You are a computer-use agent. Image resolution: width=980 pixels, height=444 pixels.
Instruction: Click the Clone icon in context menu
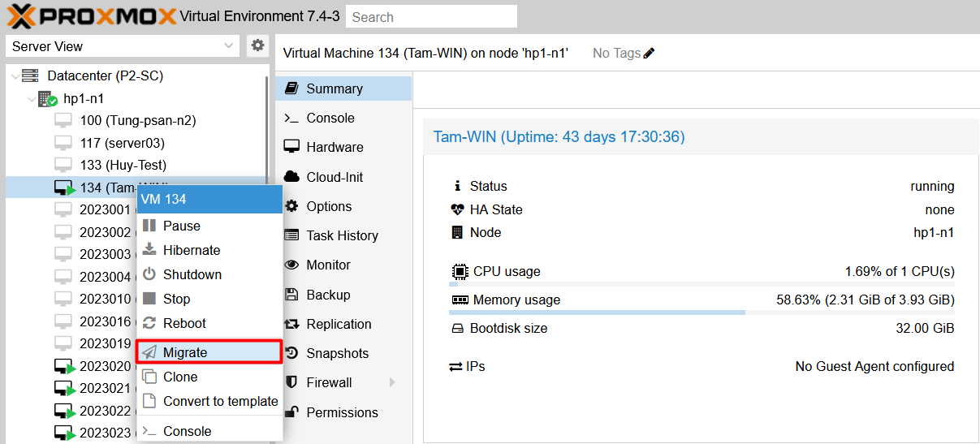(149, 377)
